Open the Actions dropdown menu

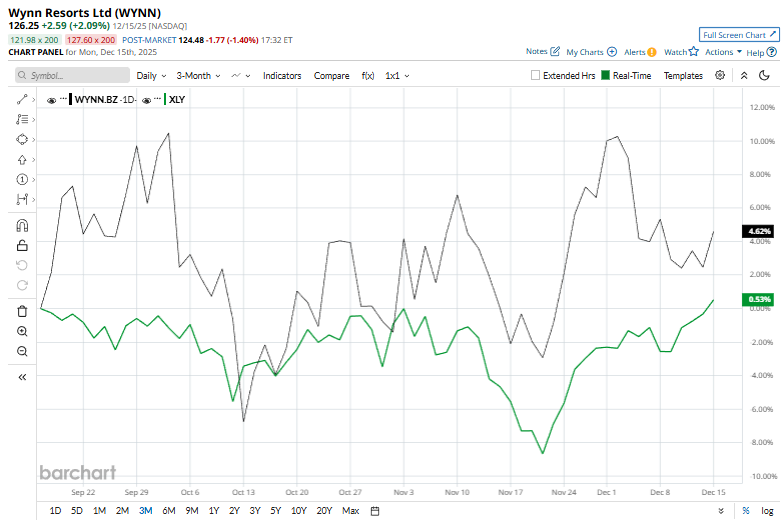click(723, 52)
